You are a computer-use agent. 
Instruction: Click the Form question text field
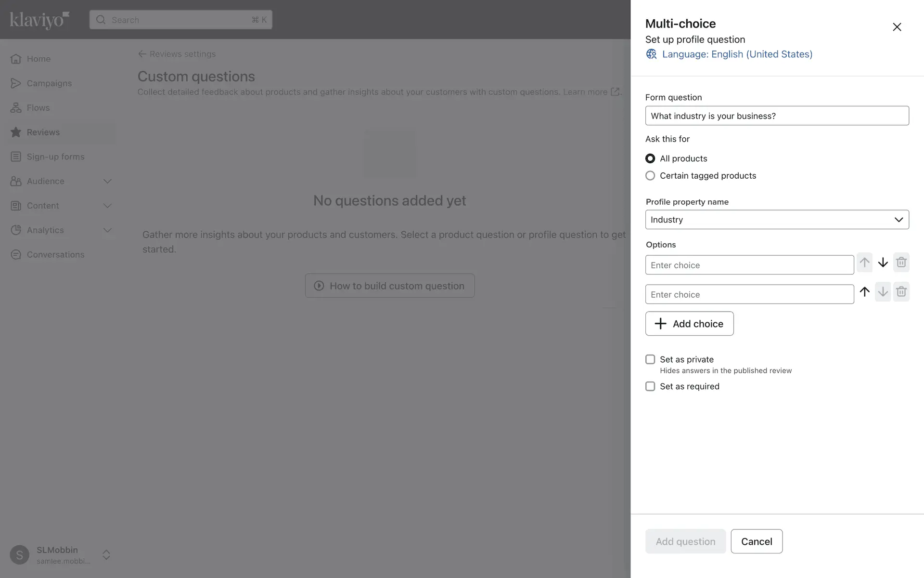pos(777,116)
